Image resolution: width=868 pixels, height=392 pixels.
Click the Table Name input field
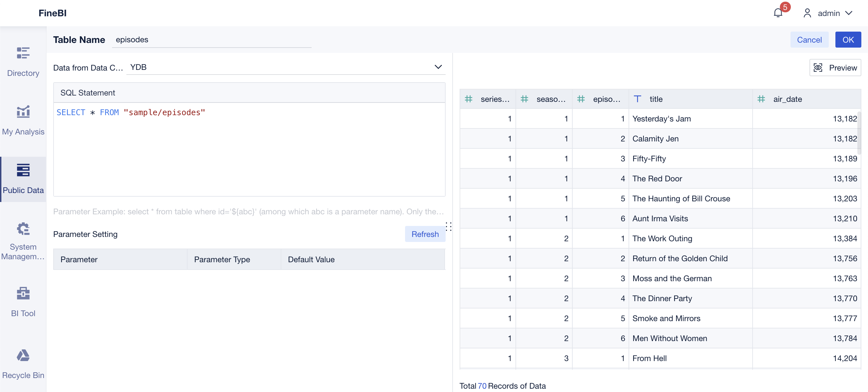(x=211, y=40)
